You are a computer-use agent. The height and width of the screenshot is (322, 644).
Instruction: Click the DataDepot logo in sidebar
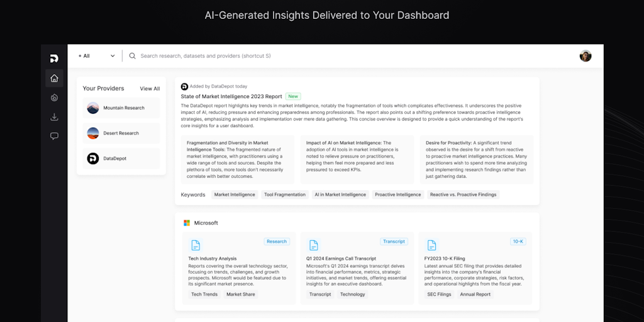(54, 58)
